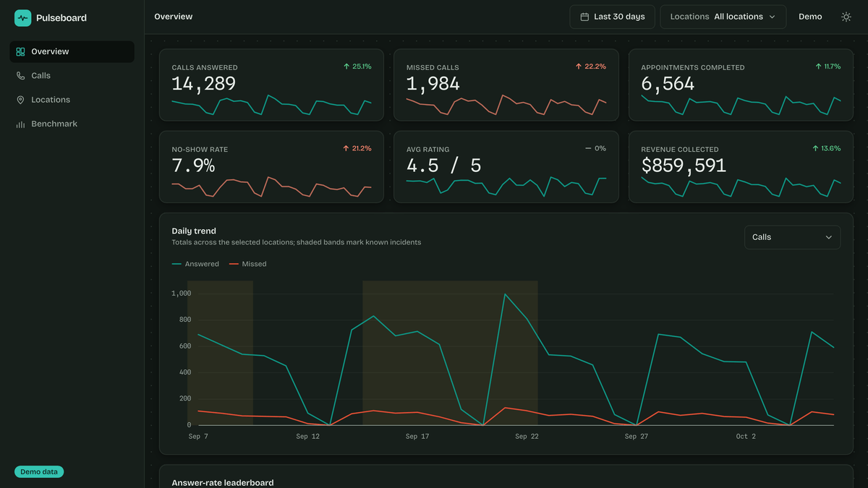Click the Demo account button
868x488 pixels.
point(810,17)
